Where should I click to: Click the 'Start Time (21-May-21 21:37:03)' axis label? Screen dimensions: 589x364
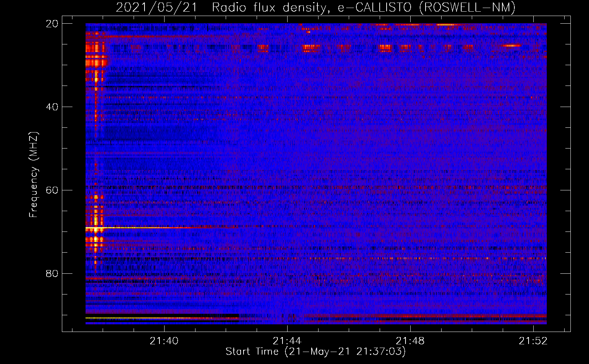[x=316, y=352]
